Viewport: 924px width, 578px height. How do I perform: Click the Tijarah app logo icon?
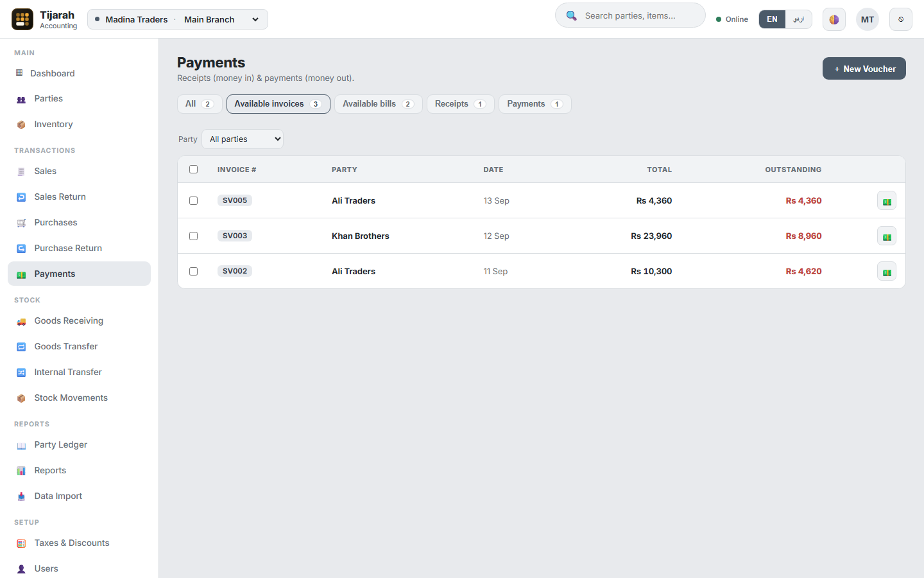[22, 19]
